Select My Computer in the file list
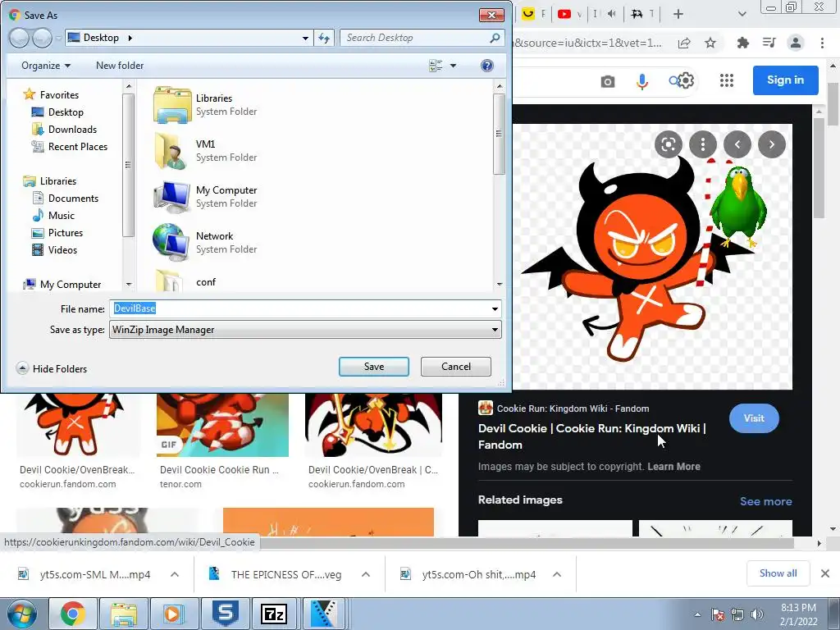 click(x=226, y=197)
